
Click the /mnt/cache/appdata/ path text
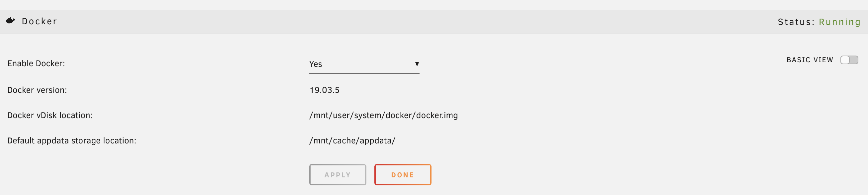click(x=352, y=141)
